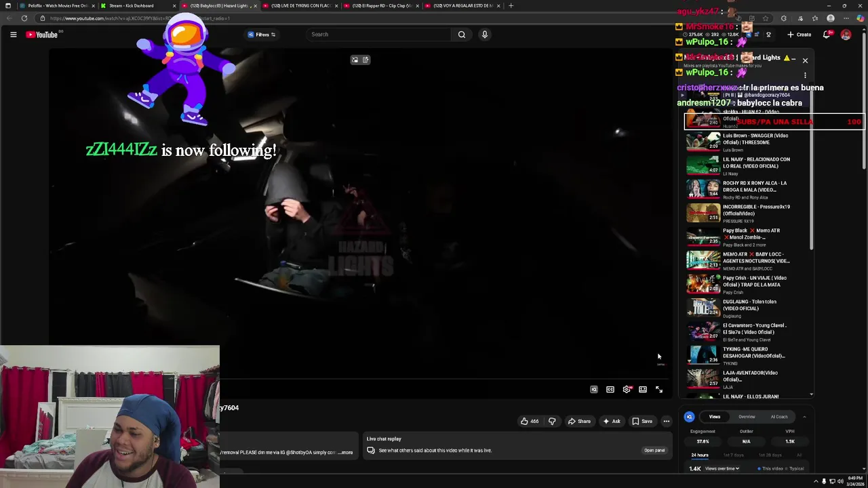Open the YouTube hamburger guide menu
The image size is (868, 488).
(x=13, y=35)
